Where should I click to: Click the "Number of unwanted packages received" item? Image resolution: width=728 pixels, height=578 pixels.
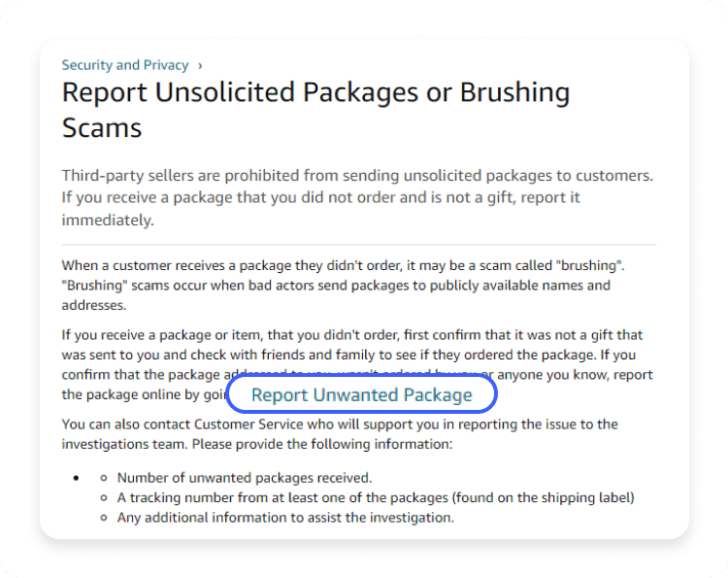[x=244, y=478]
